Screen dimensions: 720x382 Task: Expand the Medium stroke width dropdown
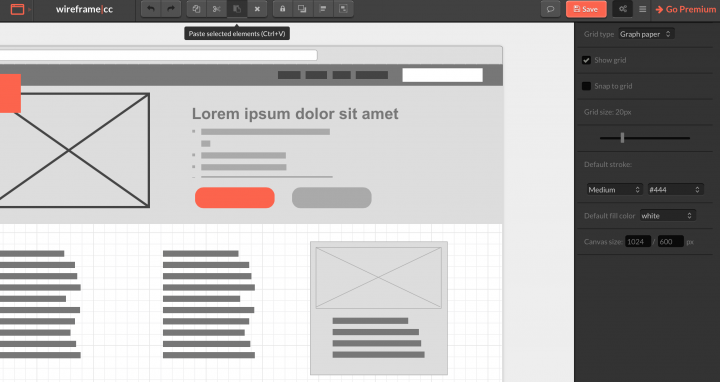coord(614,190)
